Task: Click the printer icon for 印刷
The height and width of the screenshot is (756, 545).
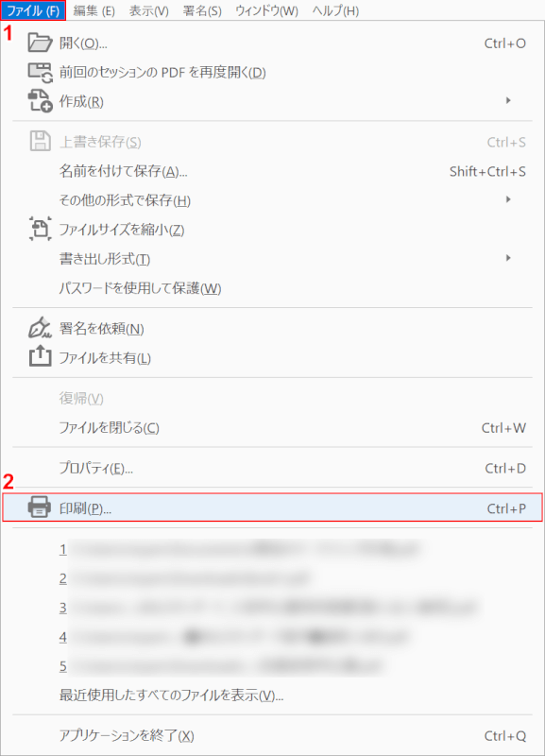Action: (x=40, y=507)
